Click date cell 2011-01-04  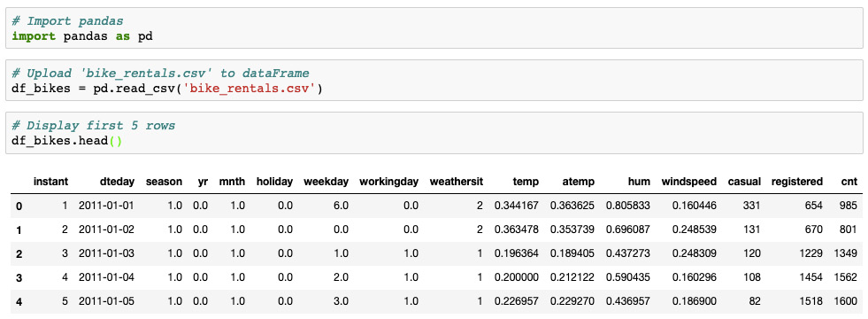point(106,277)
